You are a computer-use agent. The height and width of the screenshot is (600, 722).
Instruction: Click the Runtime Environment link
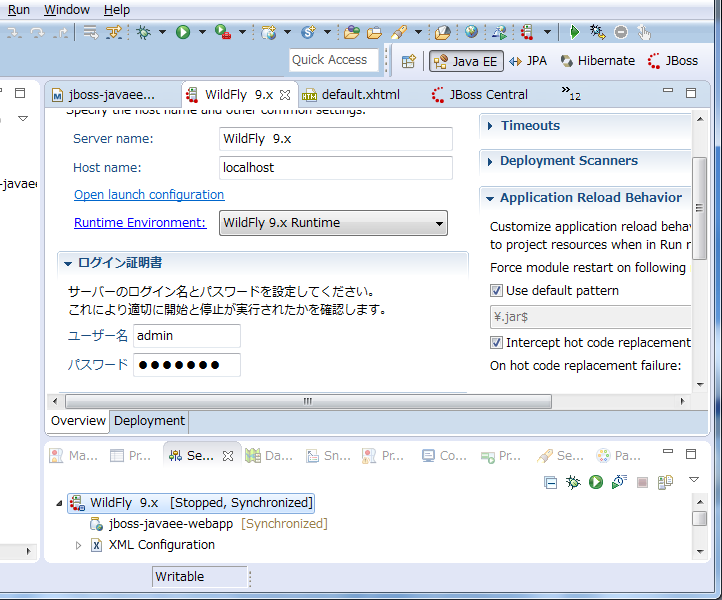point(140,223)
